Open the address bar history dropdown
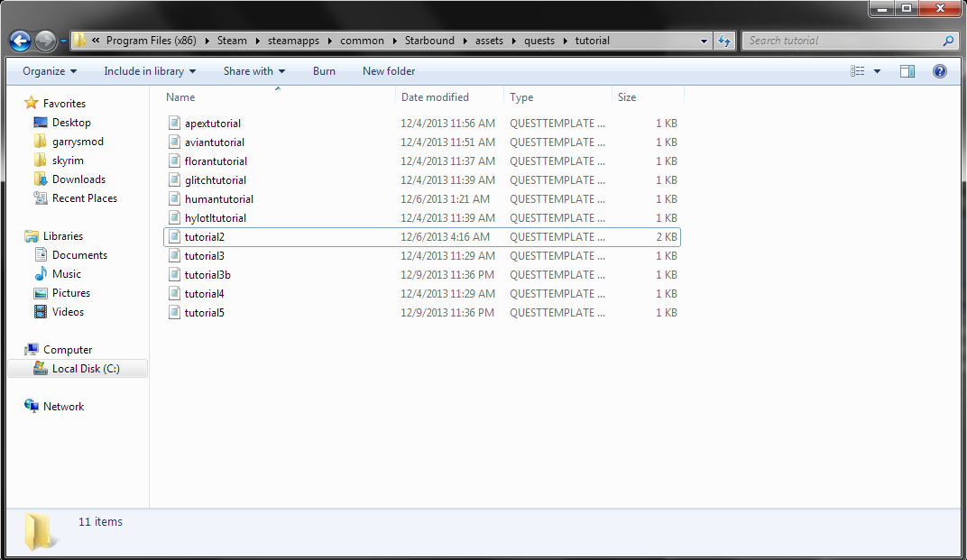Viewport: 967px width, 560px height. (704, 41)
